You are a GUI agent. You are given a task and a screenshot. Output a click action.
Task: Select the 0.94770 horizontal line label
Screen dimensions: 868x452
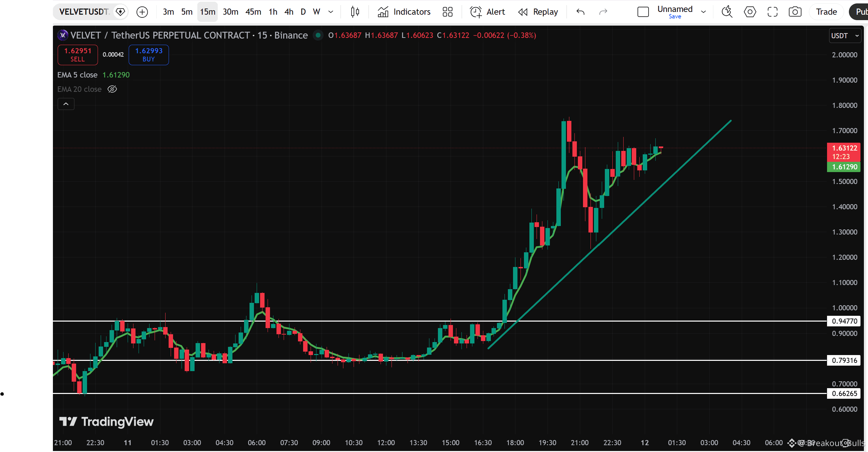point(844,321)
